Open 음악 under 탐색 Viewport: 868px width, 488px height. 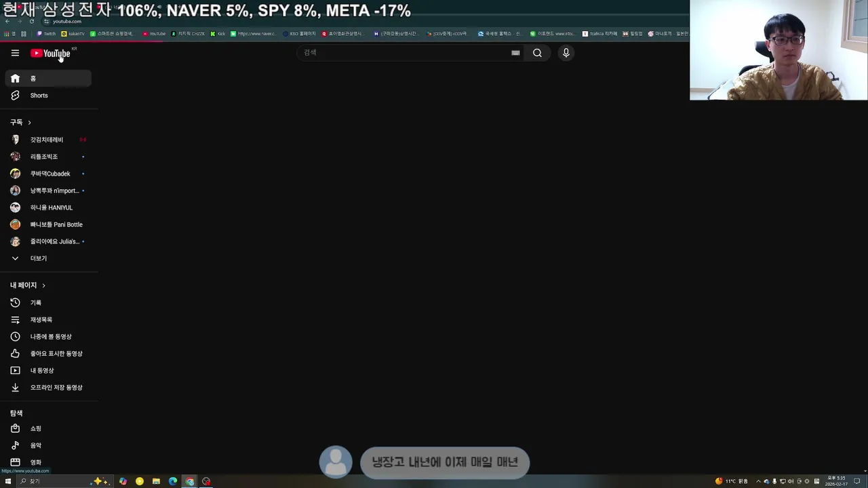pos(48,445)
